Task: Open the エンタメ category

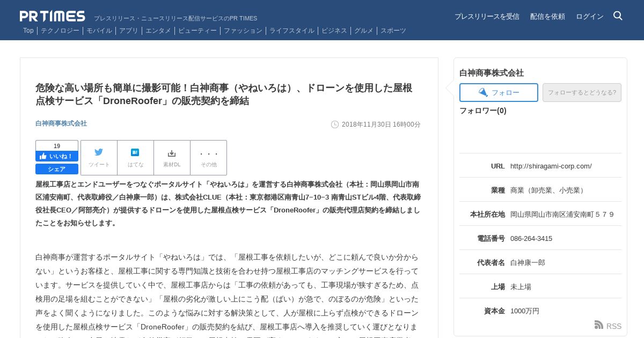Action: 158,31
